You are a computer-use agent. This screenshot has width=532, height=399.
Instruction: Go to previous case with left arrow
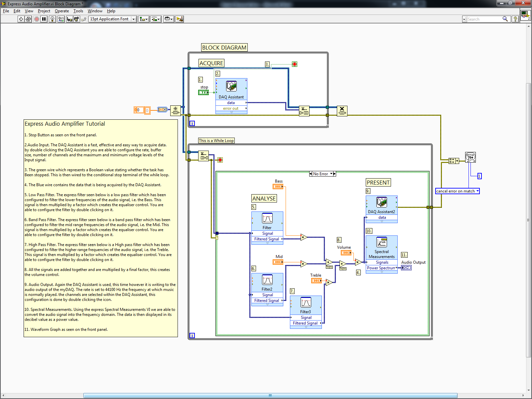(311, 174)
